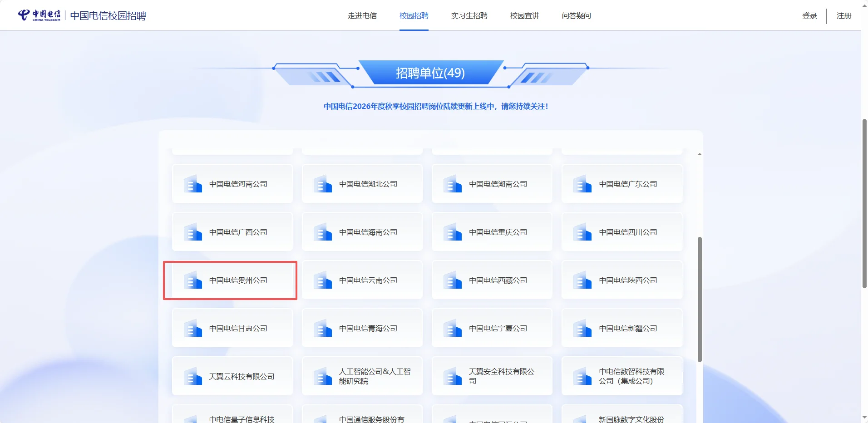Viewport: 868px width, 423px height.
Task: Select the 天翼安全科技有限公司 text label
Action: 502,376
